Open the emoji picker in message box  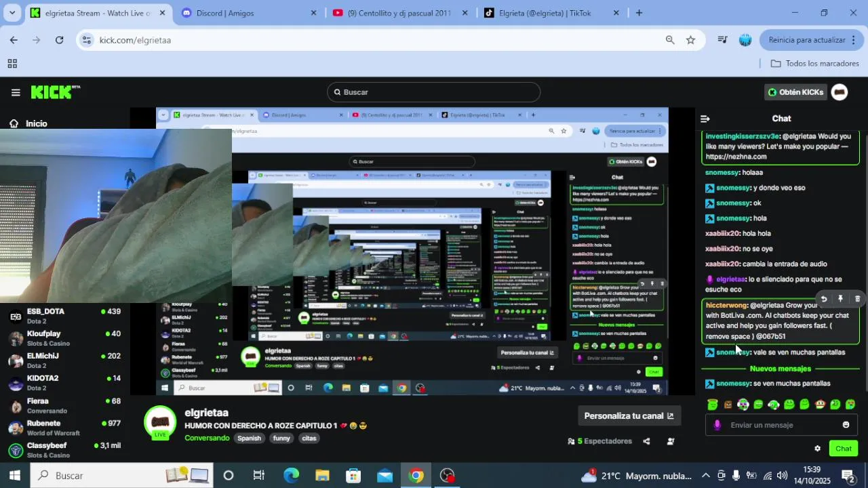tap(846, 425)
